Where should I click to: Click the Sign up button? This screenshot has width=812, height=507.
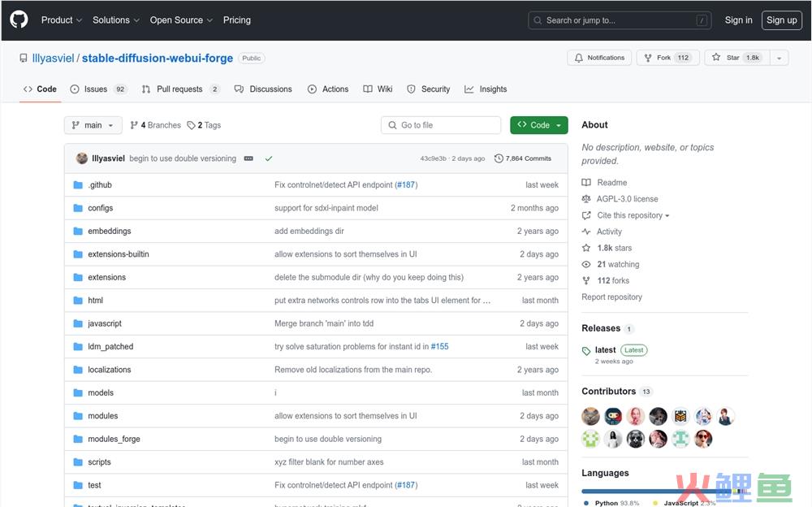click(781, 20)
